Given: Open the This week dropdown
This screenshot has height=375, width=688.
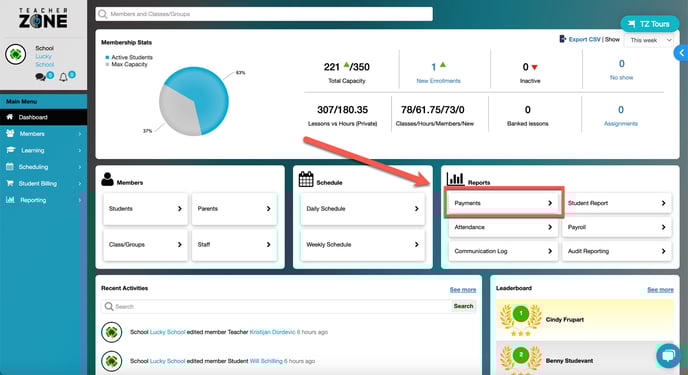Looking at the screenshot, I should coord(649,40).
